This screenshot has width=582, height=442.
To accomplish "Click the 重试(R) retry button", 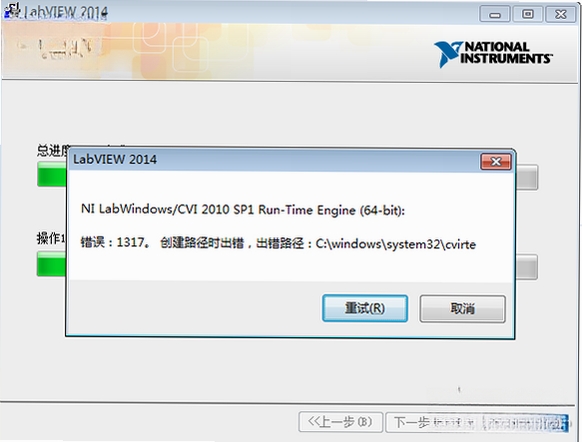I will coord(365,308).
